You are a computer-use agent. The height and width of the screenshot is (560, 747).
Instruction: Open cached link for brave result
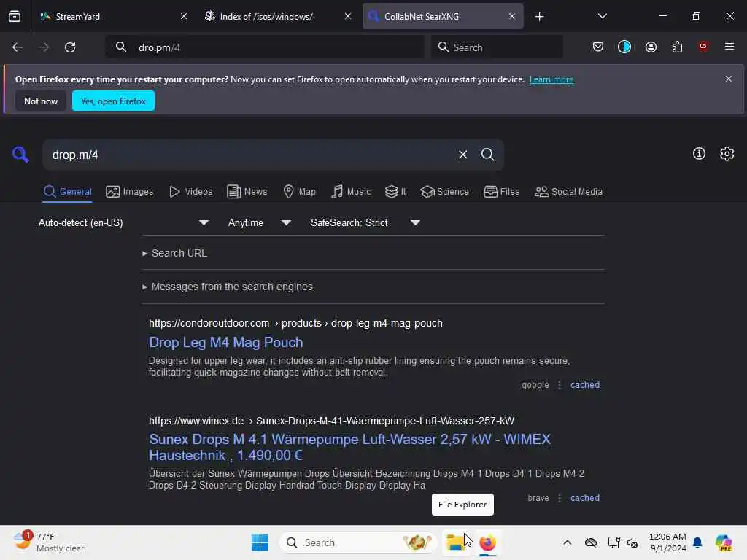pos(585,497)
